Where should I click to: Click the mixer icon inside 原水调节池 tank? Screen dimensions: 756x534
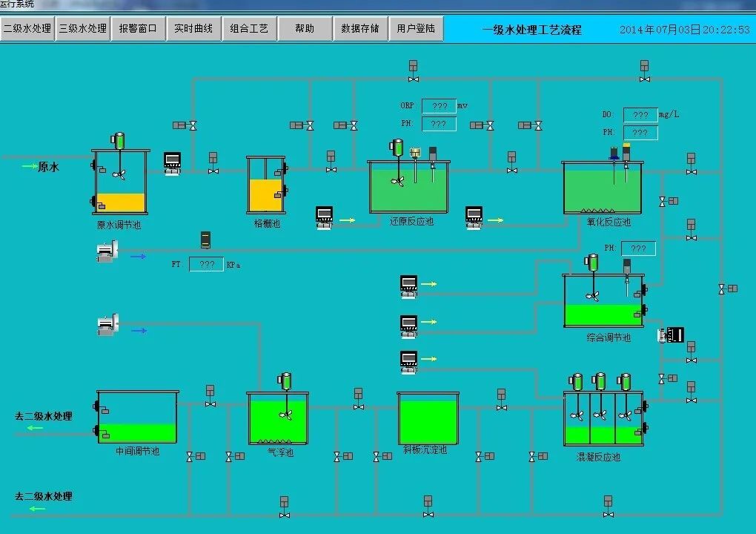(x=119, y=174)
